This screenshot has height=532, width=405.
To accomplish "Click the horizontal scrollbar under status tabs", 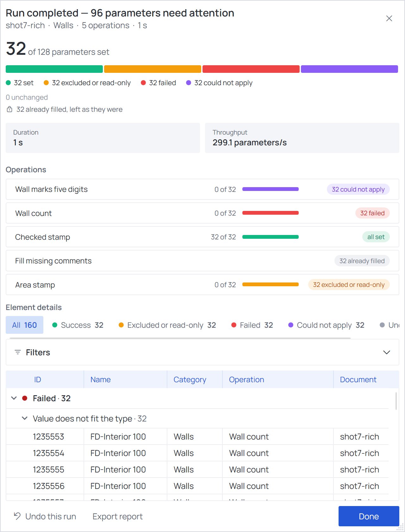I will click(x=180, y=338).
